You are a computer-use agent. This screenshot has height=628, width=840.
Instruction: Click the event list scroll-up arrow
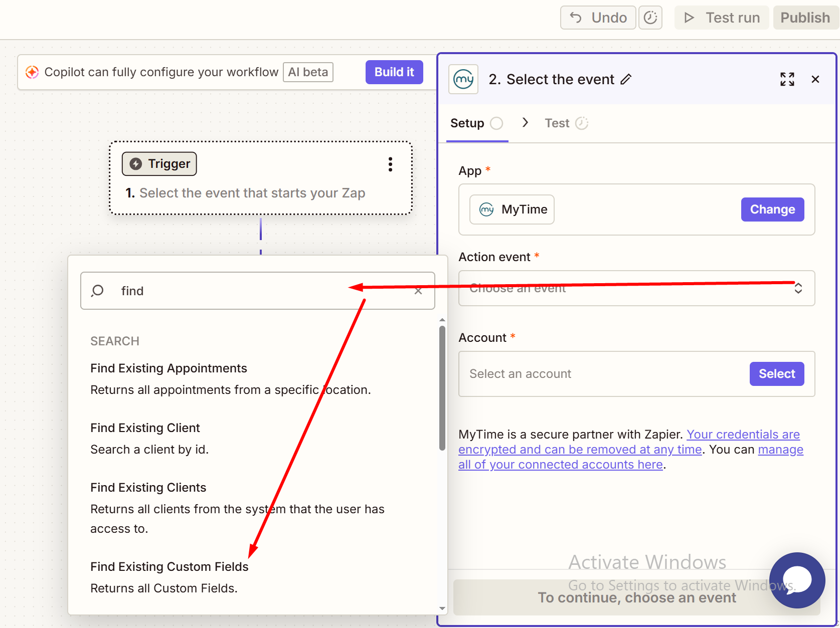tap(442, 320)
